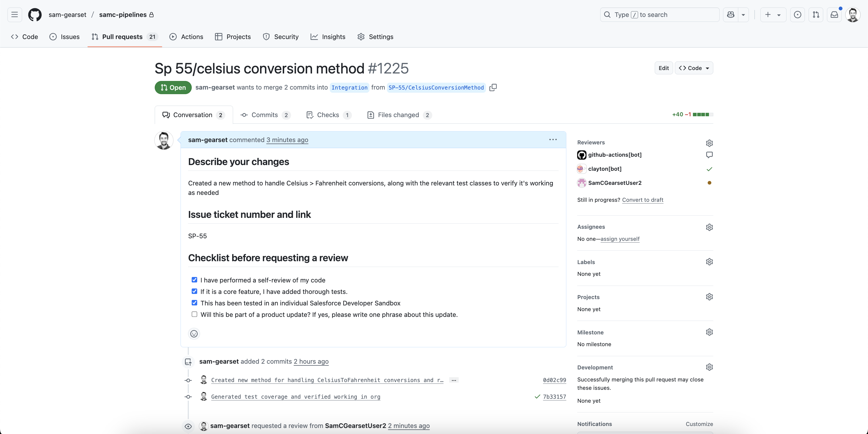Open the Copilot icon in the header

pos(730,14)
